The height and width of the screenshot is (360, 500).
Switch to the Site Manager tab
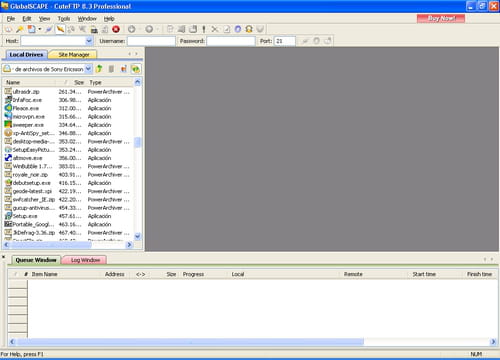[74, 54]
